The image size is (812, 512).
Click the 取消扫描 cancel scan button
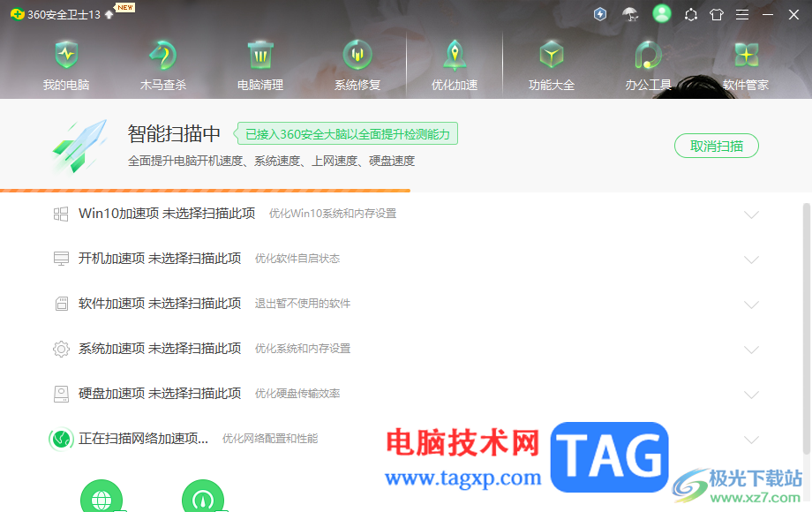pos(716,146)
